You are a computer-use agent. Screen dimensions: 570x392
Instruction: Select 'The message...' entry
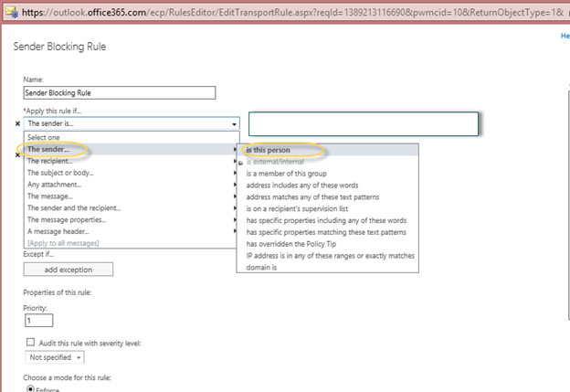130,196
